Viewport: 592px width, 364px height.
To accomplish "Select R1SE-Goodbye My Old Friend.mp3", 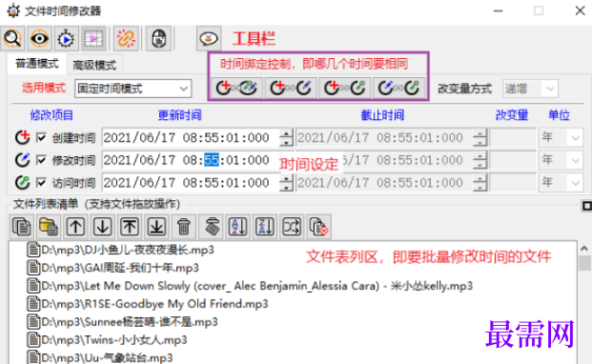I will point(148,304).
